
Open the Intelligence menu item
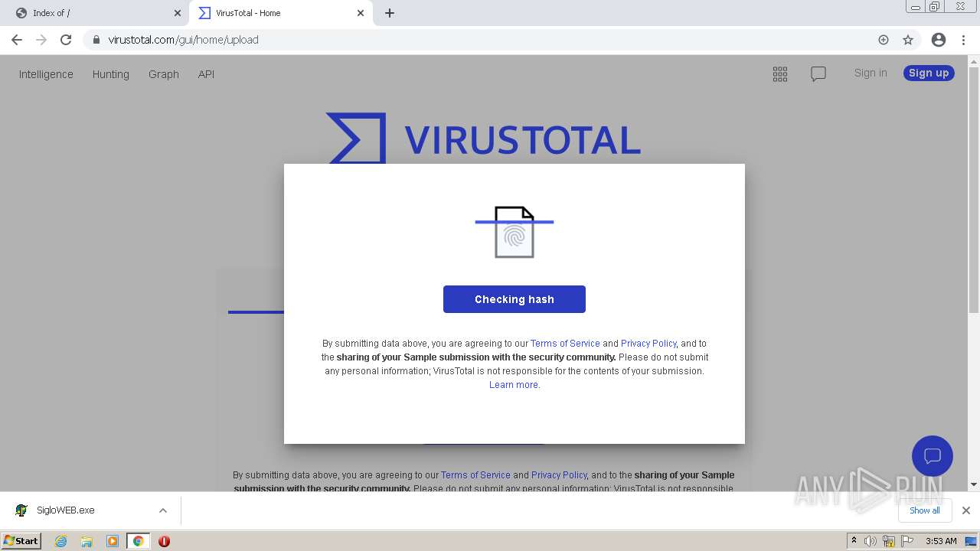[46, 74]
